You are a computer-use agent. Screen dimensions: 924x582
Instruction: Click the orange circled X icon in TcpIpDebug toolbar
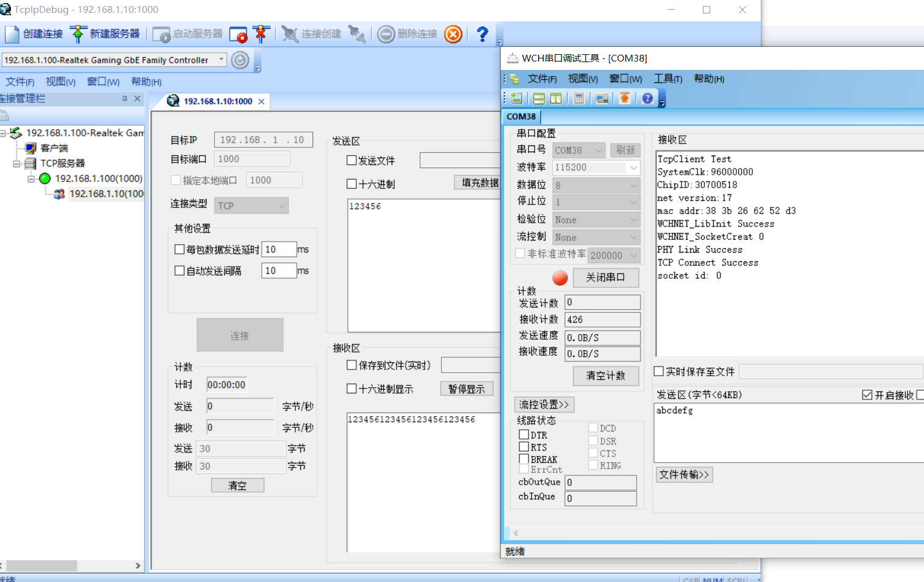click(453, 34)
